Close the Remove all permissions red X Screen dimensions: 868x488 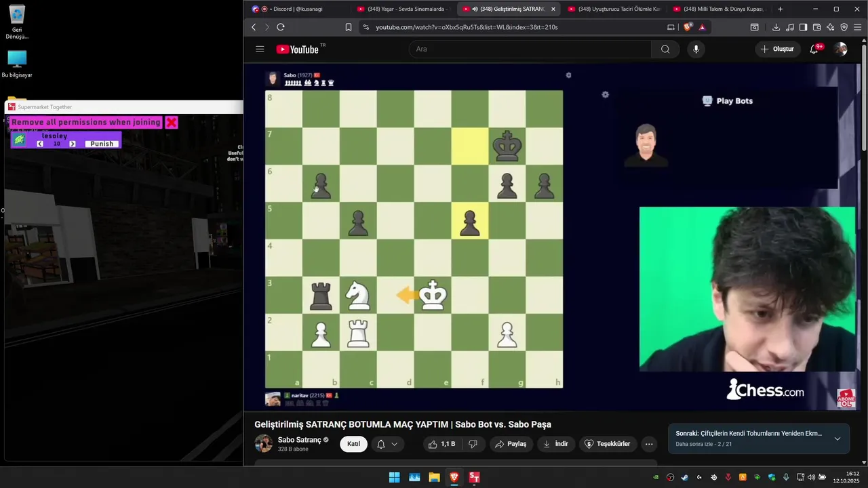point(172,122)
